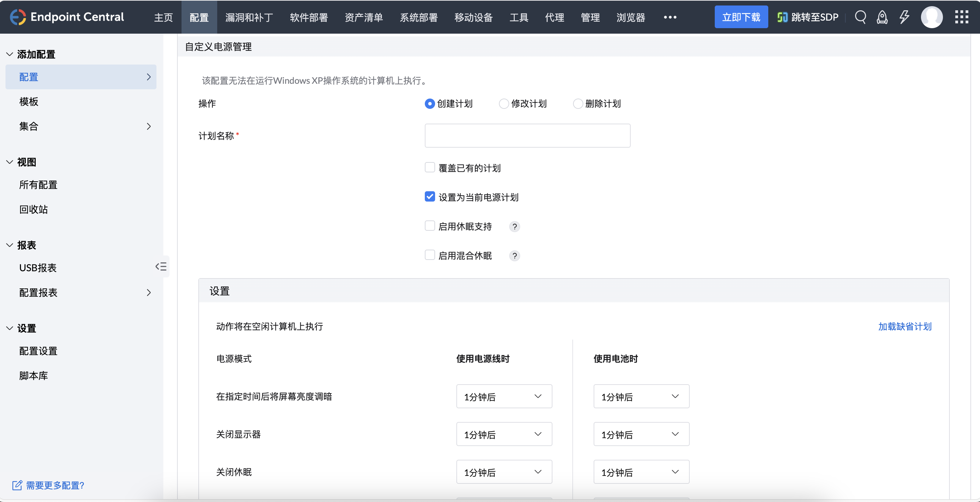Click the lightning bolt icon in top bar

[x=904, y=17]
